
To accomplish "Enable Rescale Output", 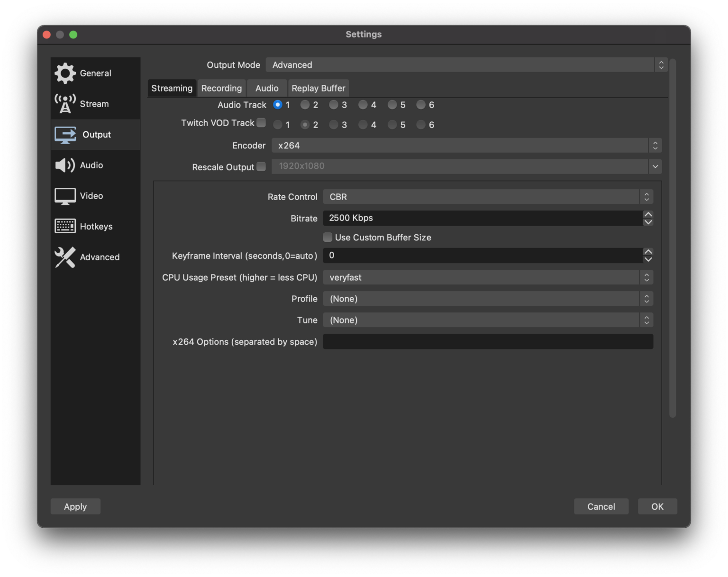I will [262, 167].
